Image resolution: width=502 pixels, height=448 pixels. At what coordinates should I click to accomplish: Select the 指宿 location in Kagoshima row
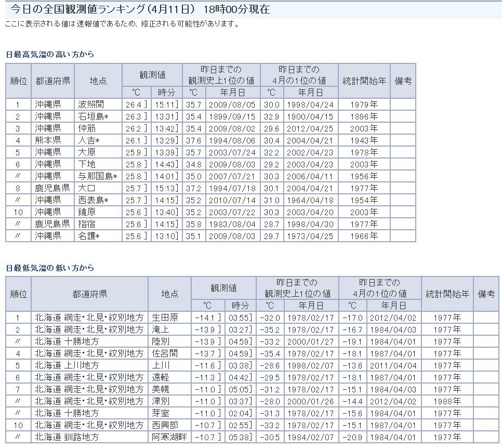tap(86, 224)
